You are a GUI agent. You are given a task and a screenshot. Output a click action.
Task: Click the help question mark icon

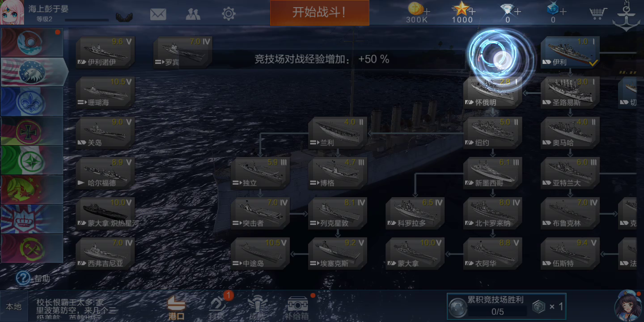(x=23, y=278)
